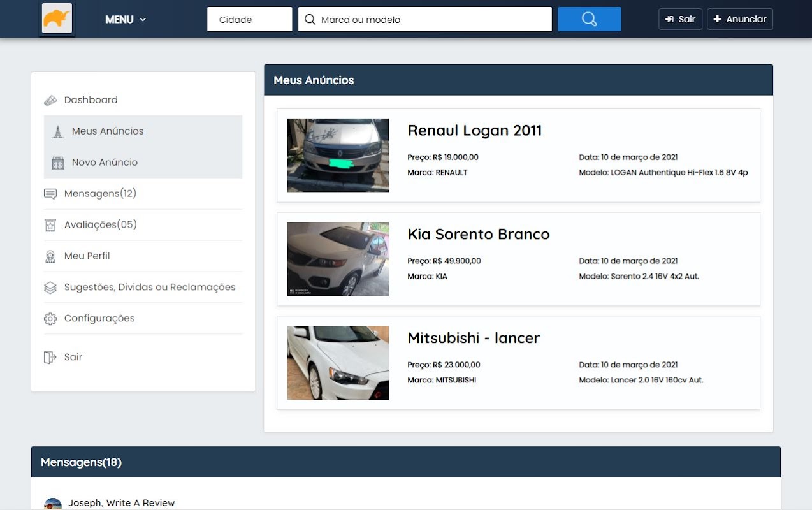Click the Meu Perfil person icon
812x510 pixels.
pyautogui.click(x=50, y=256)
